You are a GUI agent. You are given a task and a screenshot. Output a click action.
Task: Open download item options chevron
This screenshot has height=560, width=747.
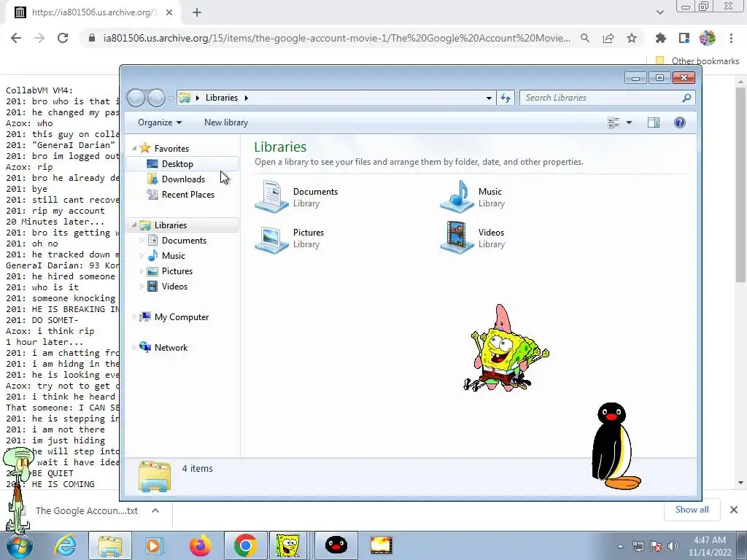(155, 510)
